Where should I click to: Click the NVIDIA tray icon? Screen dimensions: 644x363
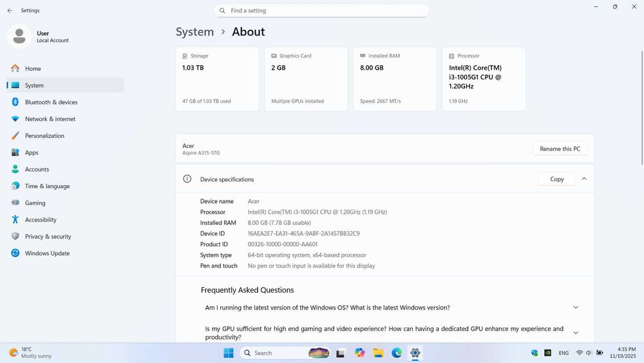(x=547, y=353)
